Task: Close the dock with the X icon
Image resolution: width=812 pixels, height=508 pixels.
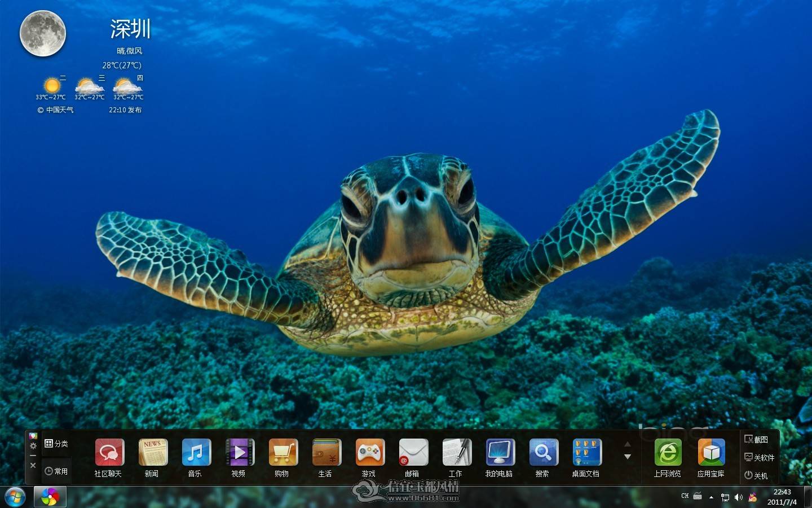Action: click(x=33, y=466)
